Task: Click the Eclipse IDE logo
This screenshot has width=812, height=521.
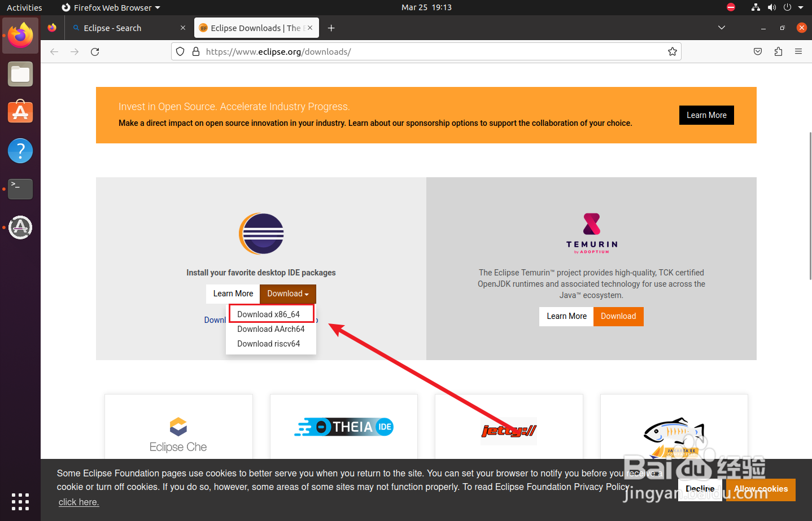Action: point(261,234)
